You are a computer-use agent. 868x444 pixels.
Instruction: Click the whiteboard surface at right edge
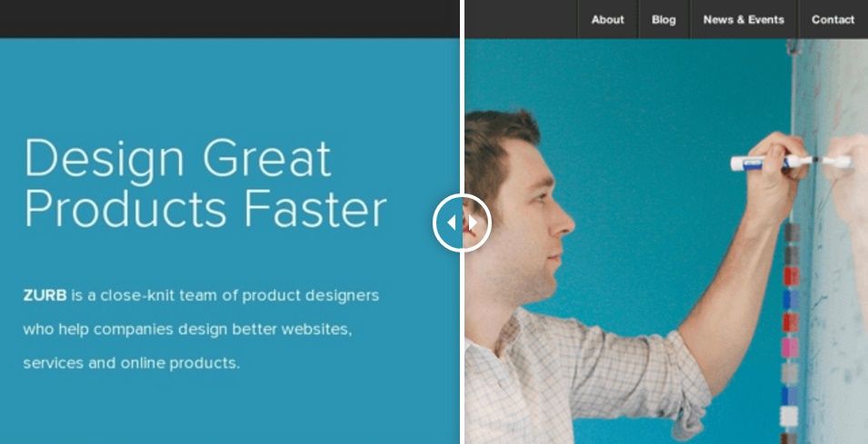coord(836,276)
